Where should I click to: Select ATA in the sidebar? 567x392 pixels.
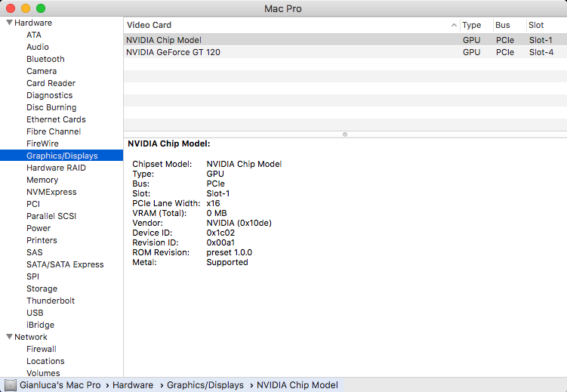tap(34, 35)
